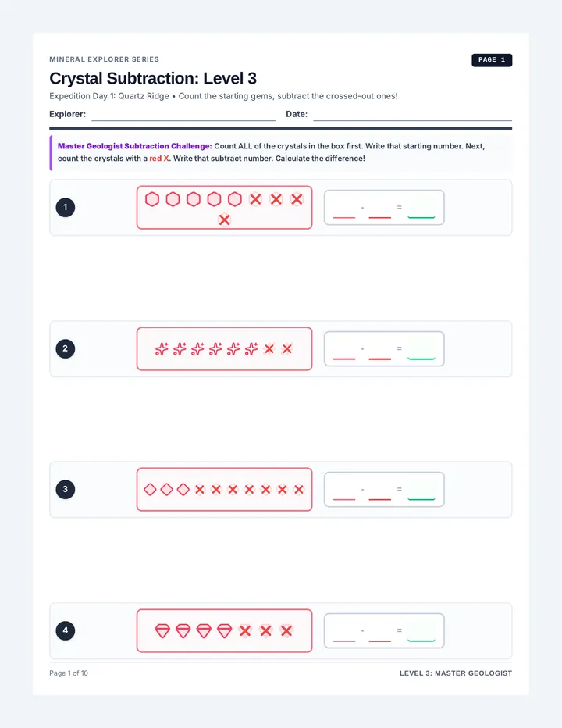Viewport: 562px width, 728px height.
Task: Click the first diamond crystal in problem 3
Action: coord(150,489)
